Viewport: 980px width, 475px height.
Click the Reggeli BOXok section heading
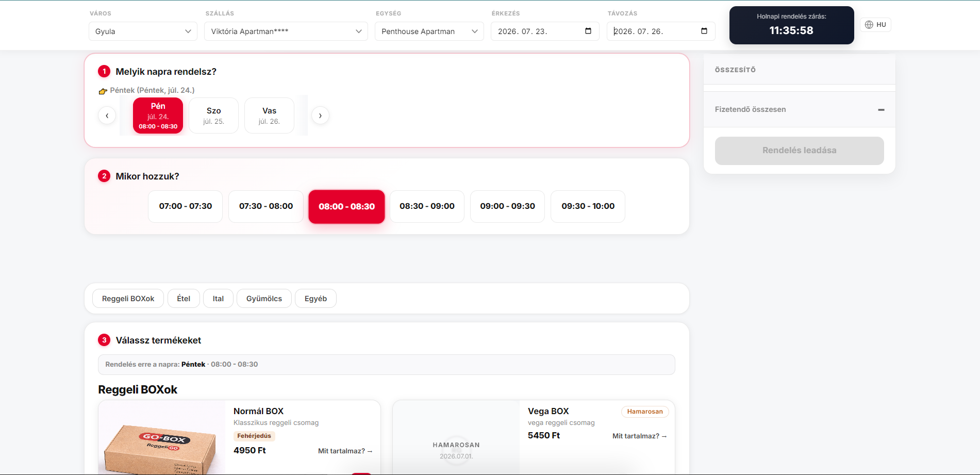[138, 390]
